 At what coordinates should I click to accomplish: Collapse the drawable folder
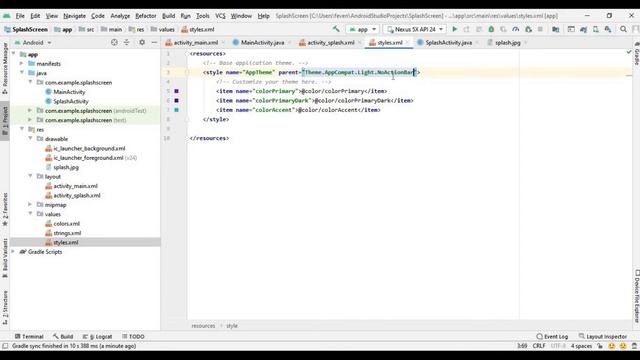coord(30,138)
